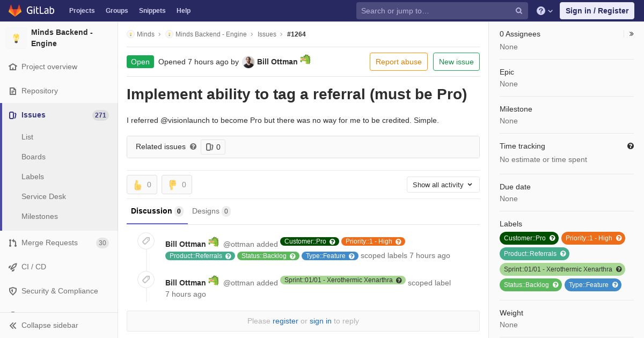Click the merge requests count badge 30

pyautogui.click(x=102, y=243)
